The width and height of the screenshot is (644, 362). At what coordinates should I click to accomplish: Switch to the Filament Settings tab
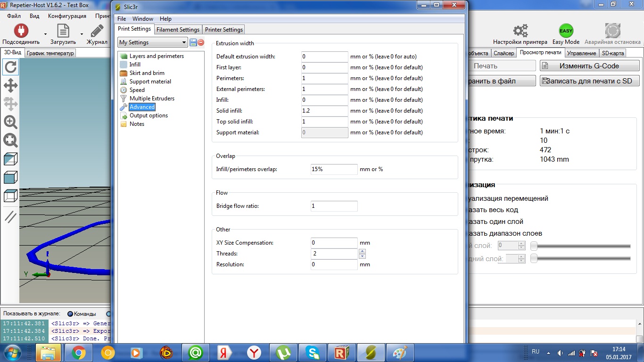[178, 30]
